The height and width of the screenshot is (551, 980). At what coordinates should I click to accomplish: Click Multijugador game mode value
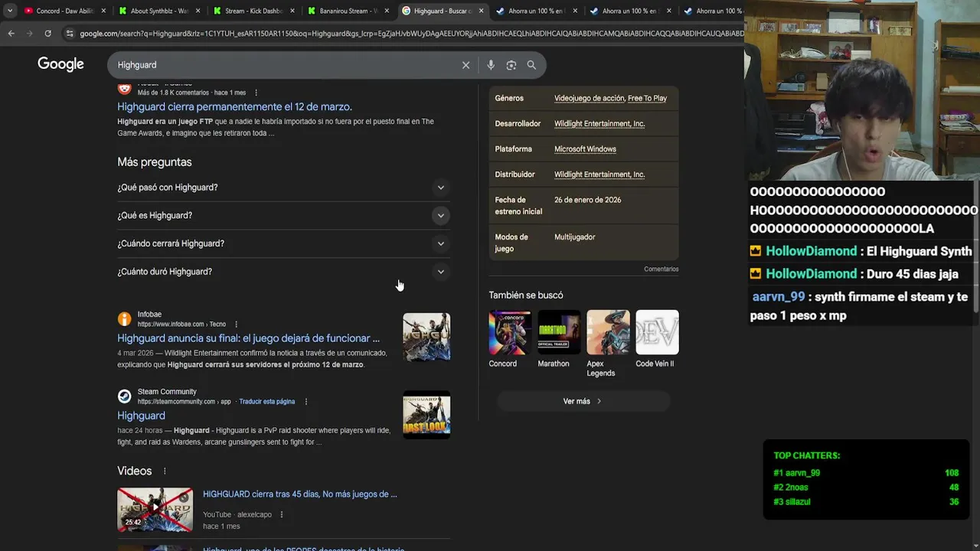click(574, 237)
